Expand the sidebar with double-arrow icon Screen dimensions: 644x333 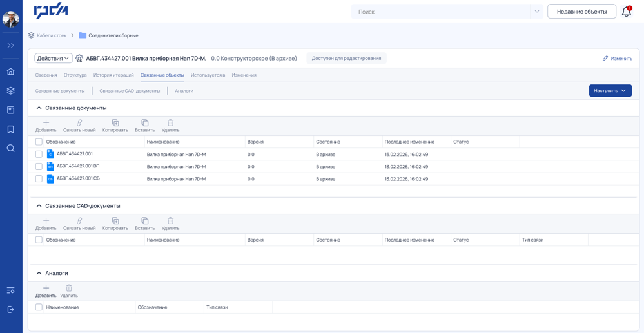point(11,45)
